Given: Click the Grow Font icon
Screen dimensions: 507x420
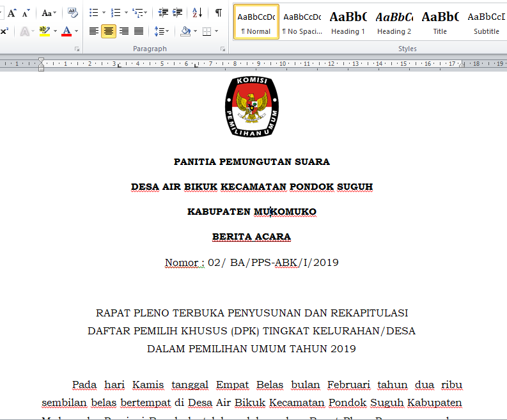Looking at the screenshot, I should 12,13.
